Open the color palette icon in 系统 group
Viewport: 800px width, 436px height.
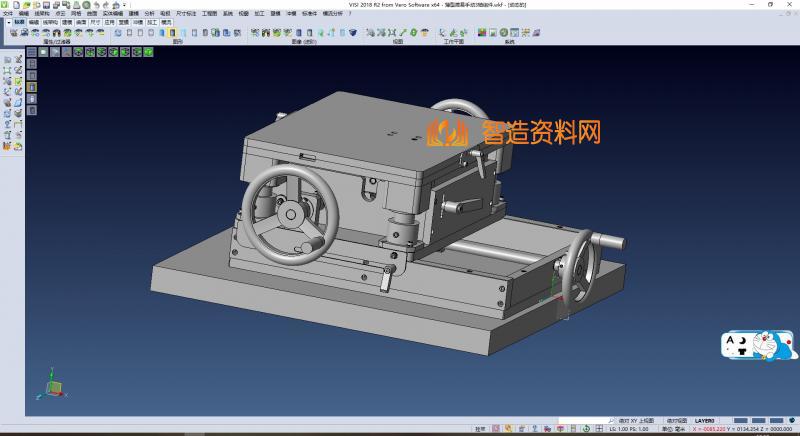tap(482, 33)
